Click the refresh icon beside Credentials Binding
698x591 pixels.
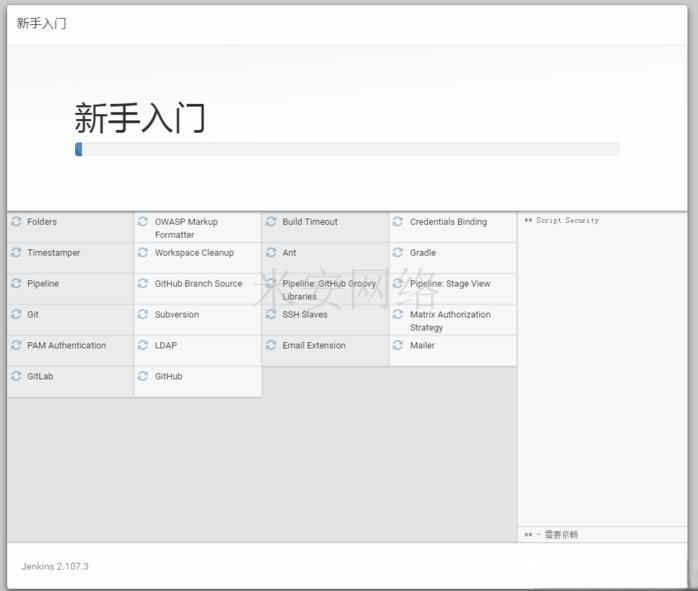tap(398, 221)
